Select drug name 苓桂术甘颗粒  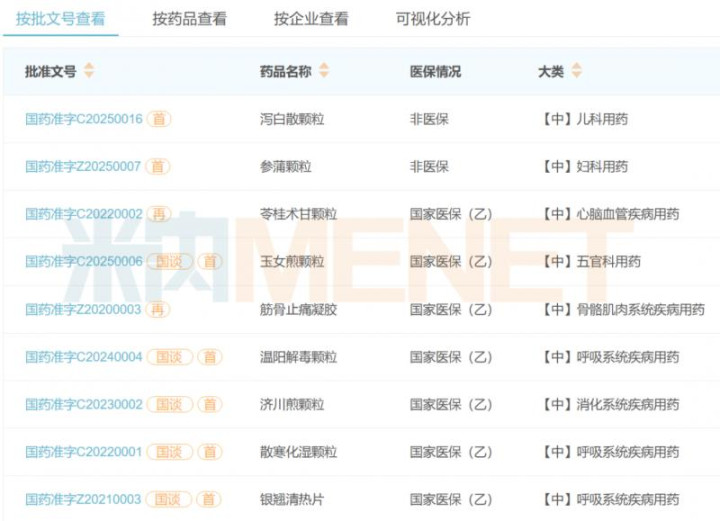click(298, 214)
